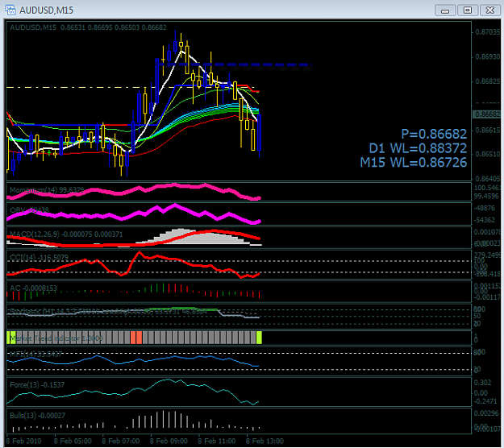504x448 pixels.
Task: Click the 8 Feb 13:00 time axis label
Action: [x=264, y=441]
